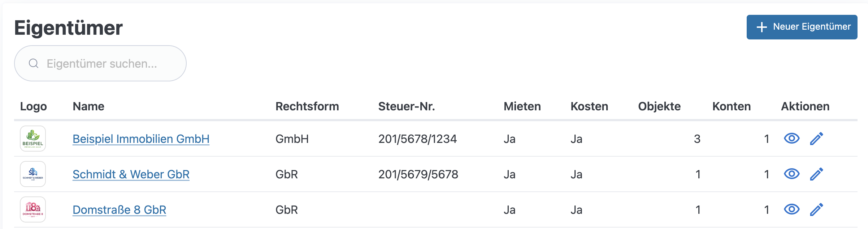Click the Objekte column header
Viewport: 868px width, 229px height.
[x=659, y=106]
